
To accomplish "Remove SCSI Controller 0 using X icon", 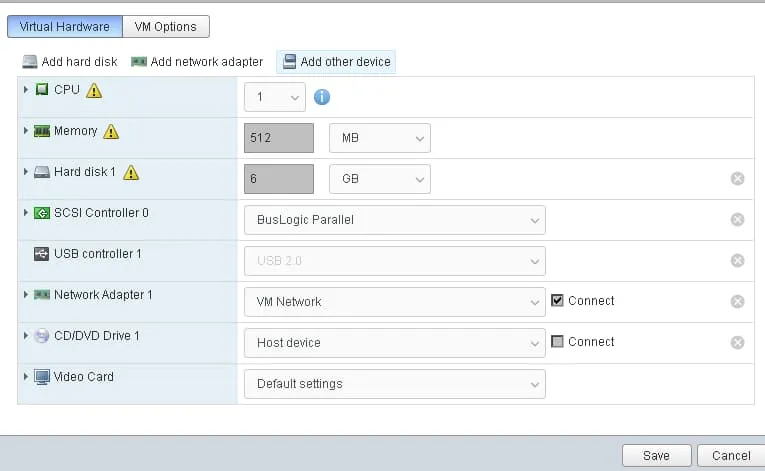I will point(737,220).
